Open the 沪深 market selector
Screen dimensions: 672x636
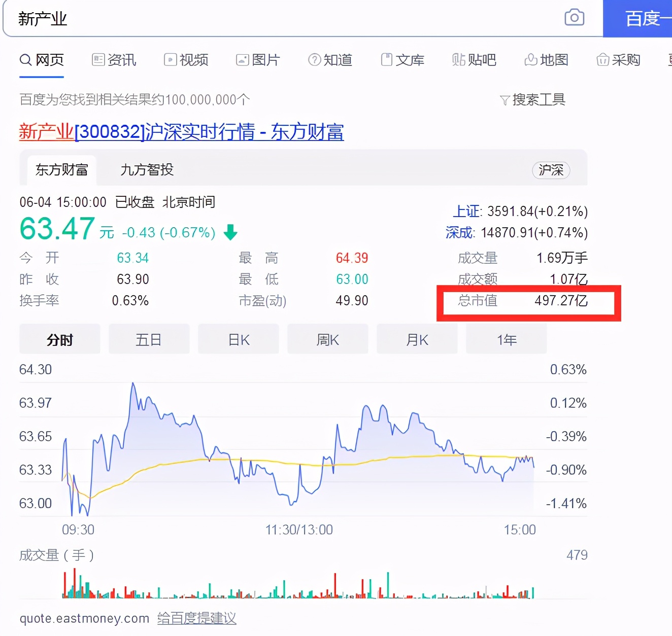(x=551, y=170)
